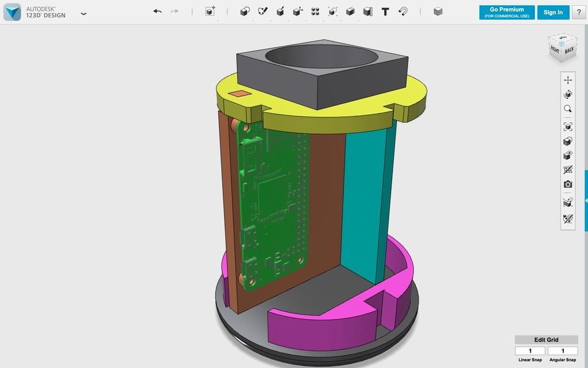Screen dimensions: 588x368
Task: Click the top face of view cube
Action: pyautogui.click(x=563, y=37)
